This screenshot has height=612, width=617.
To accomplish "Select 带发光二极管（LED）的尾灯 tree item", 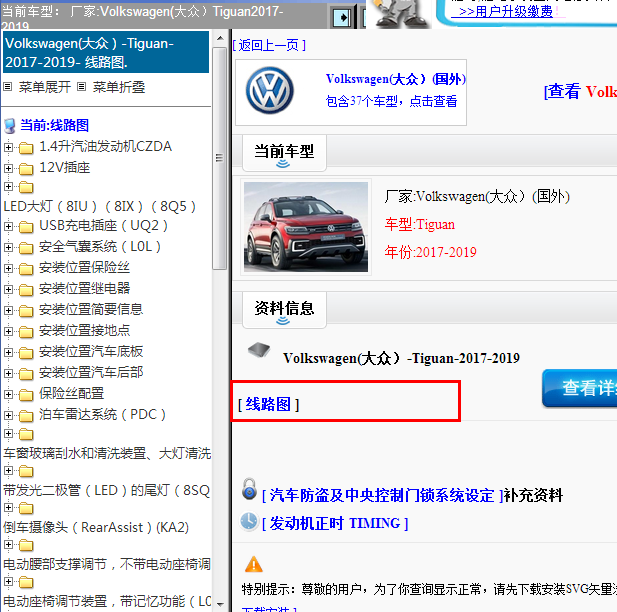I will (107, 490).
